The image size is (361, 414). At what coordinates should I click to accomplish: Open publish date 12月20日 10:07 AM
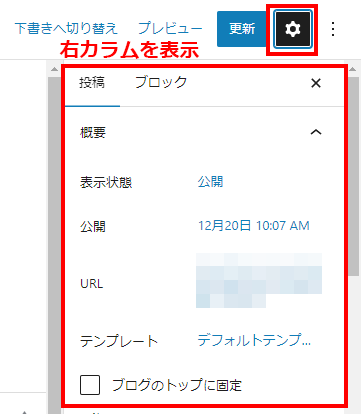coord(254,226)
